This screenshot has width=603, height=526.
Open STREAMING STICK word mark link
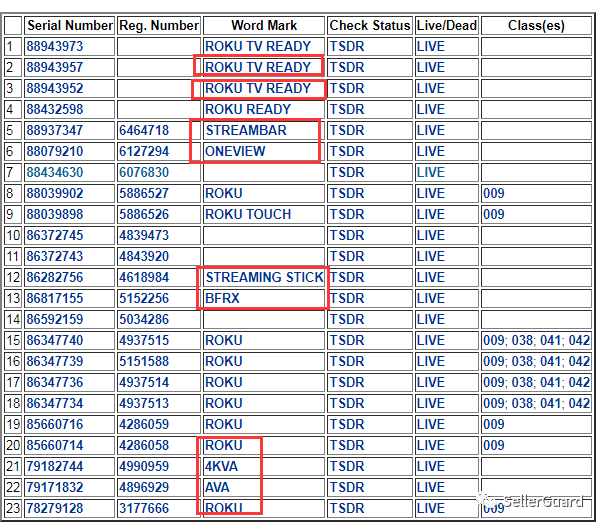265,277
